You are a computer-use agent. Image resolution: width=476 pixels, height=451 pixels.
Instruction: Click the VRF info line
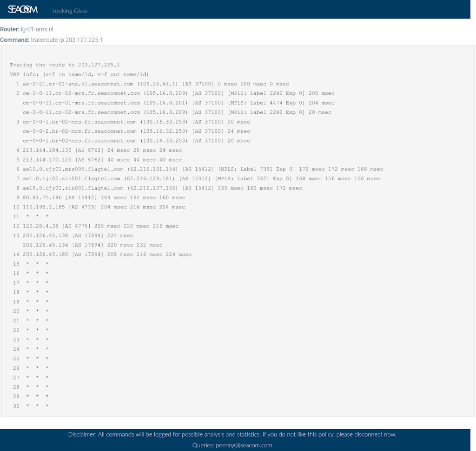click(x=79, y=74)
